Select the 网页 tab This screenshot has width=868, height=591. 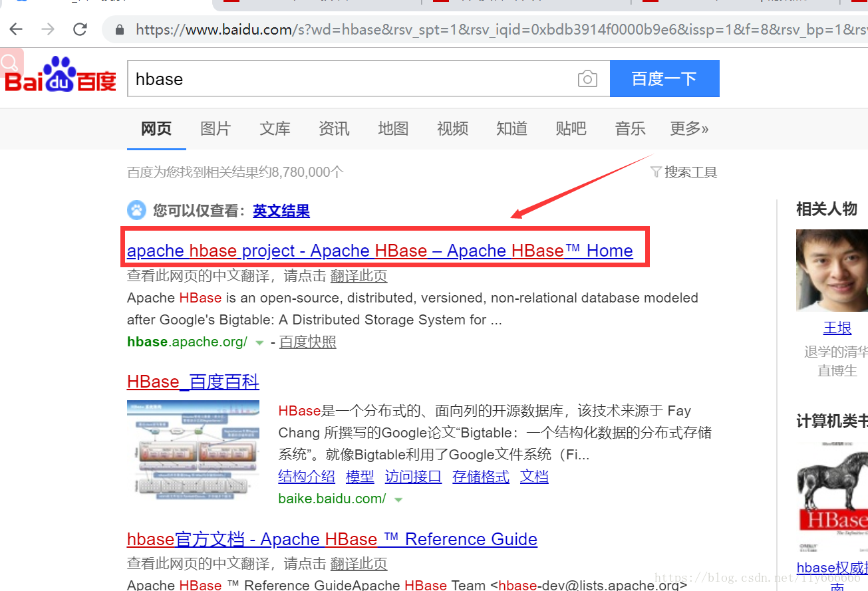[156, 128]
